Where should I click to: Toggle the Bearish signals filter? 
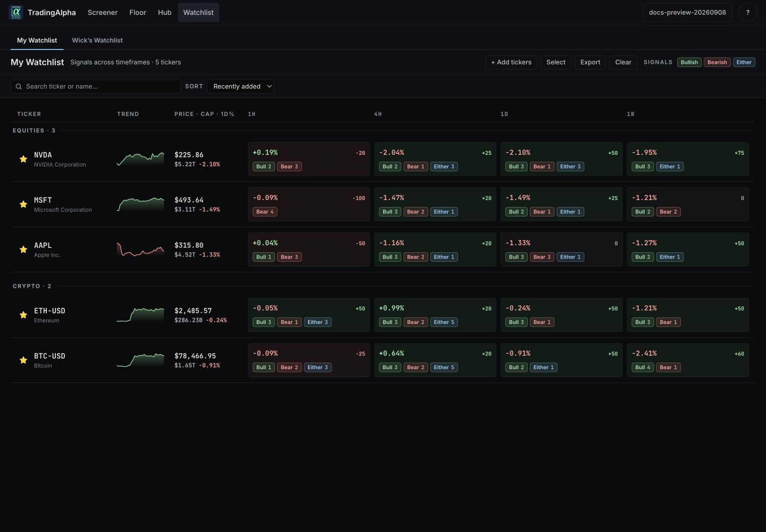pos(717,62)
